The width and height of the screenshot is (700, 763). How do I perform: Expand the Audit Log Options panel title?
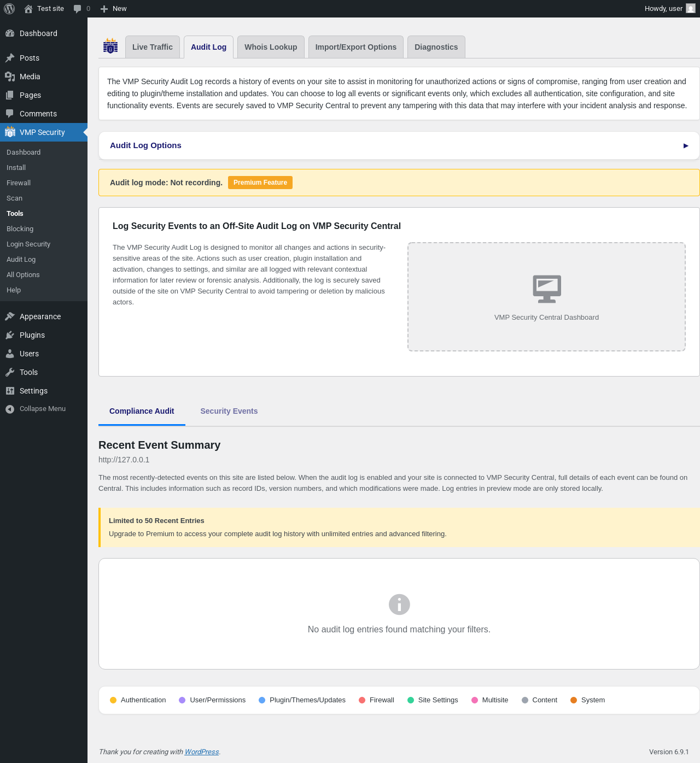[145, 145]
